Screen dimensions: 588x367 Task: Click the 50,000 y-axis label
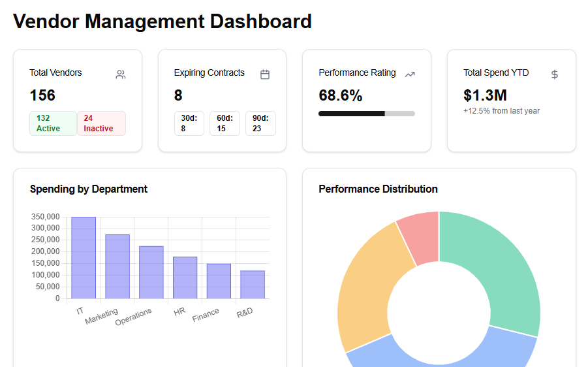click(x=47, y=287)
